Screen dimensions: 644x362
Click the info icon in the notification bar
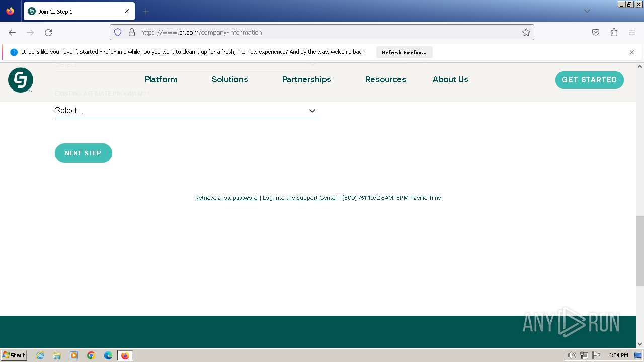(x=14, y=52)
